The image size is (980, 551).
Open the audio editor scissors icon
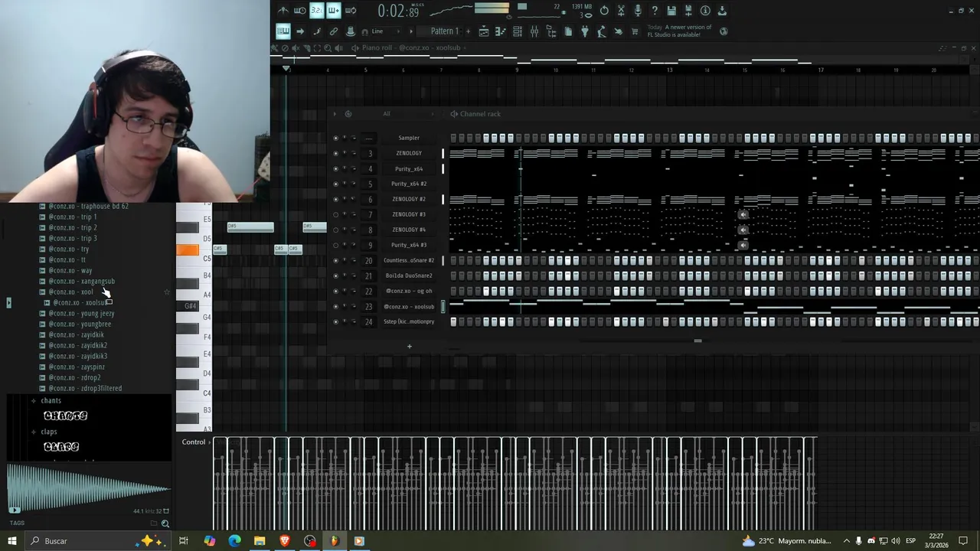(x=620, y=11)
